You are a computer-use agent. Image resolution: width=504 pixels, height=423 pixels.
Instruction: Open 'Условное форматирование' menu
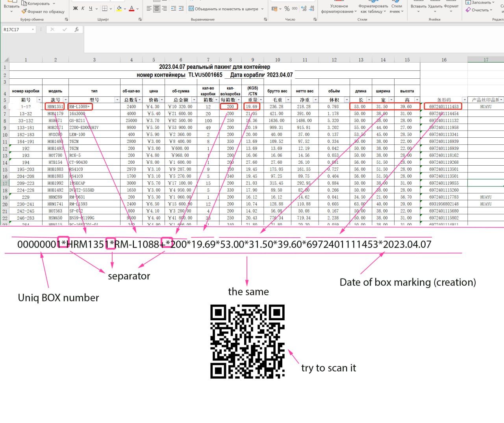pos(339,9)
